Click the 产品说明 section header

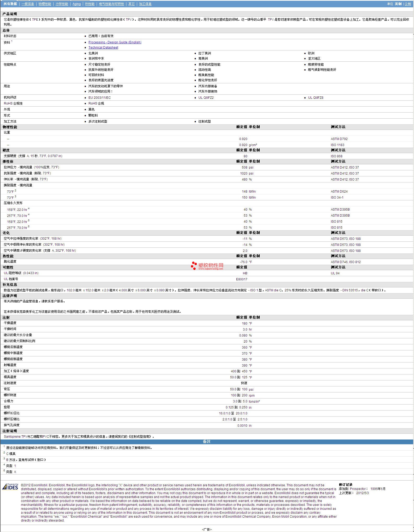(10, 14)
